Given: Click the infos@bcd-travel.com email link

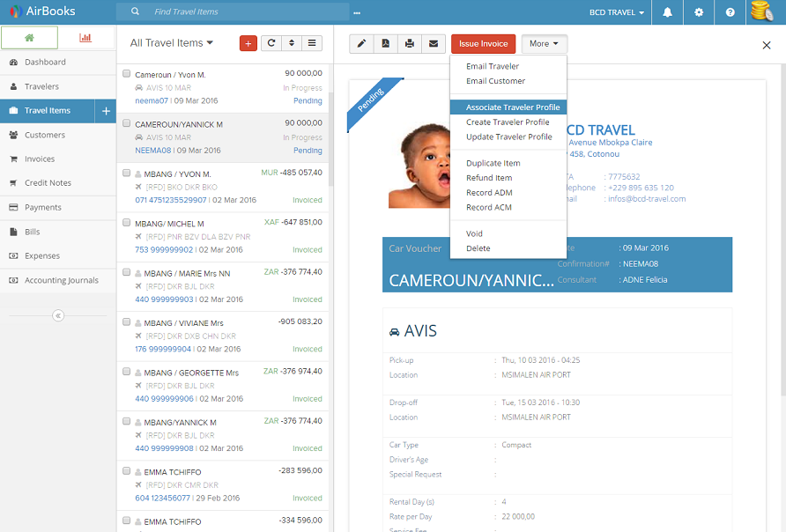Looking at the screenshot, I should (x=647, y=199).
